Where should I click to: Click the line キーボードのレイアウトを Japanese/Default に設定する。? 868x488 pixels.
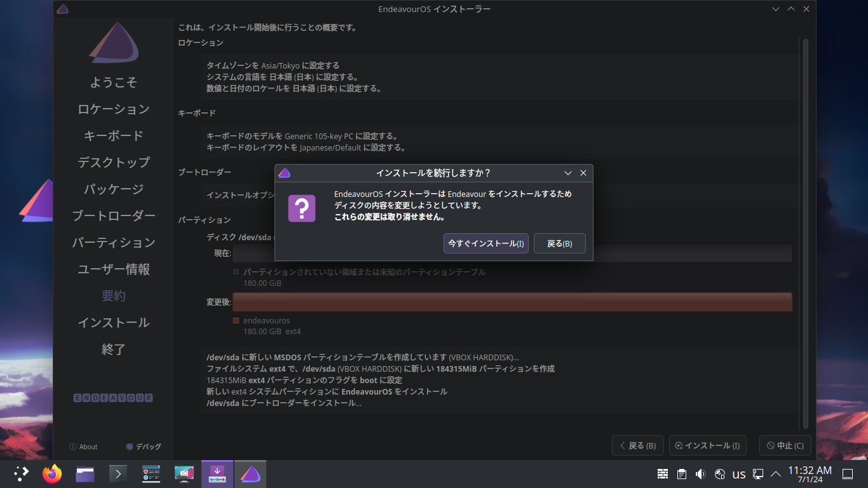(x=306, y=147)
